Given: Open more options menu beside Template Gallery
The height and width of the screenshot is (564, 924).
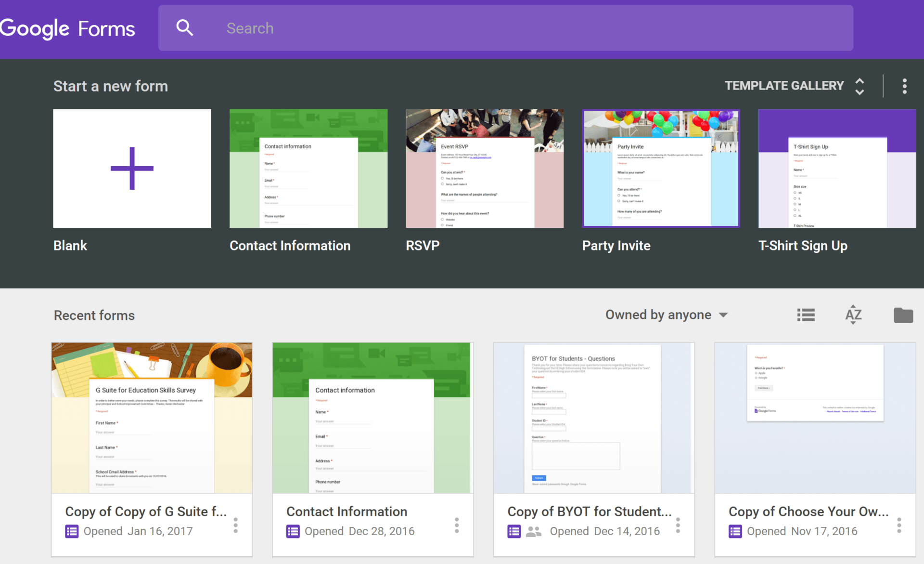Looking at the screenshot, I should (904, 86).
